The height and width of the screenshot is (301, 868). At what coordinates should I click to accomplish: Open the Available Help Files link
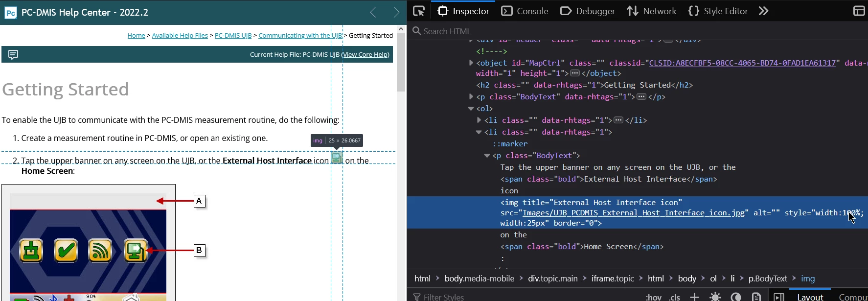coord(180,35)
